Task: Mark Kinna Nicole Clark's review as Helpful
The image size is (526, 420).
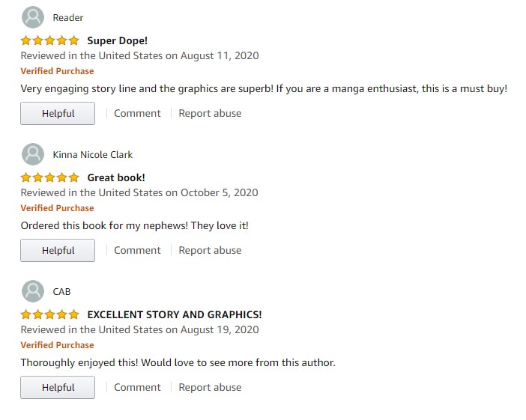Action: click(x=58, y=251)
